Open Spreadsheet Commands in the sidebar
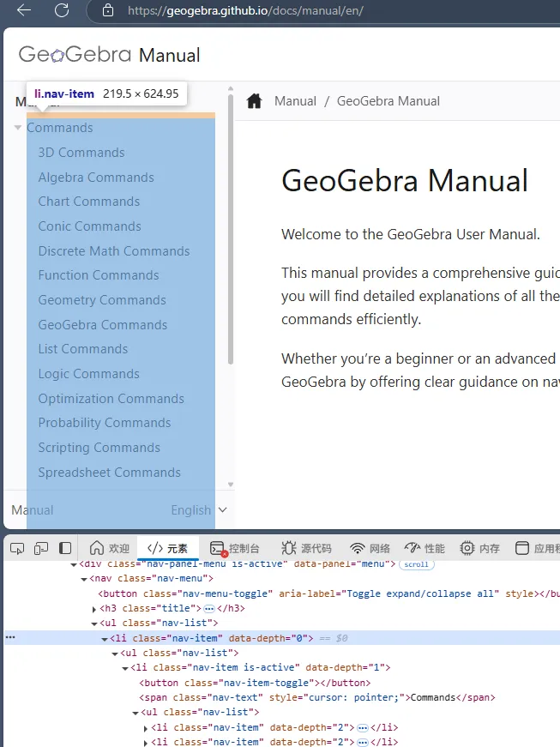This screenshot has height=747, width=560. (110, 473)
